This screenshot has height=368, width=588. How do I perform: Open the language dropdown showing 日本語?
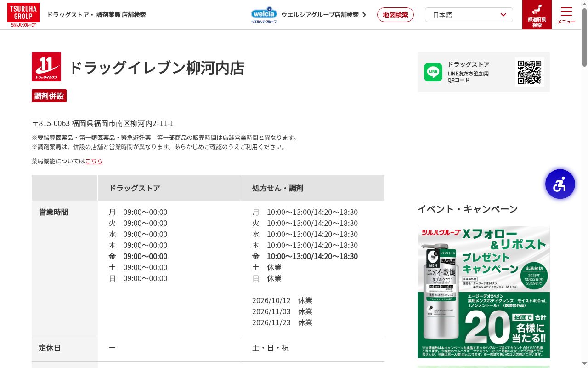point(469,15)
